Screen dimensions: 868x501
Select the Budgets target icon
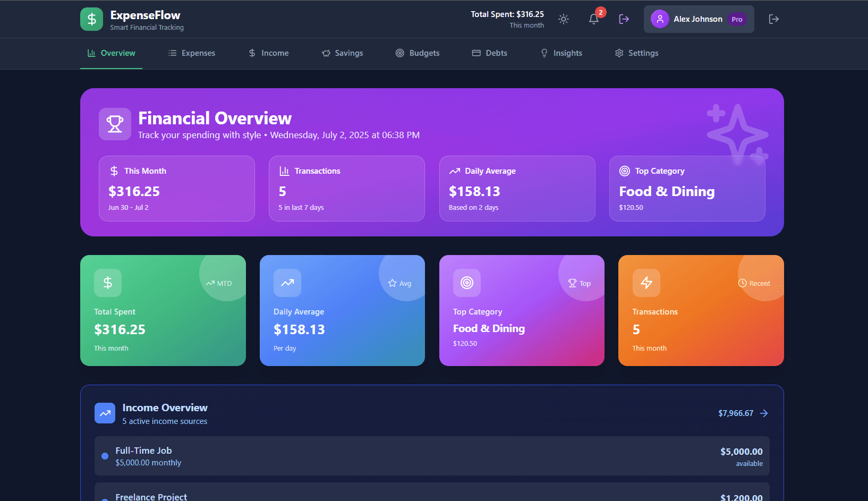tap(399, 53)
